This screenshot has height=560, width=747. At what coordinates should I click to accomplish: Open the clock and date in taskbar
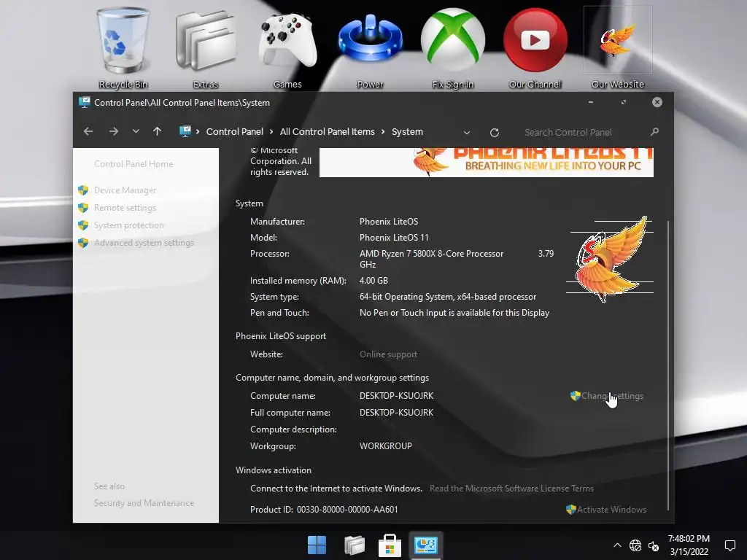click(x=689, y=545)
